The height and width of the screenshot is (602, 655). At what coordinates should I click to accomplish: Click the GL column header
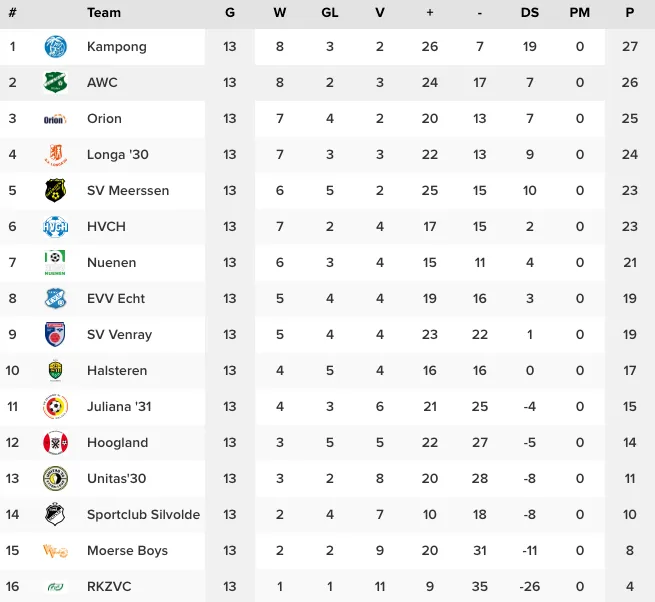tap(330, 13)
